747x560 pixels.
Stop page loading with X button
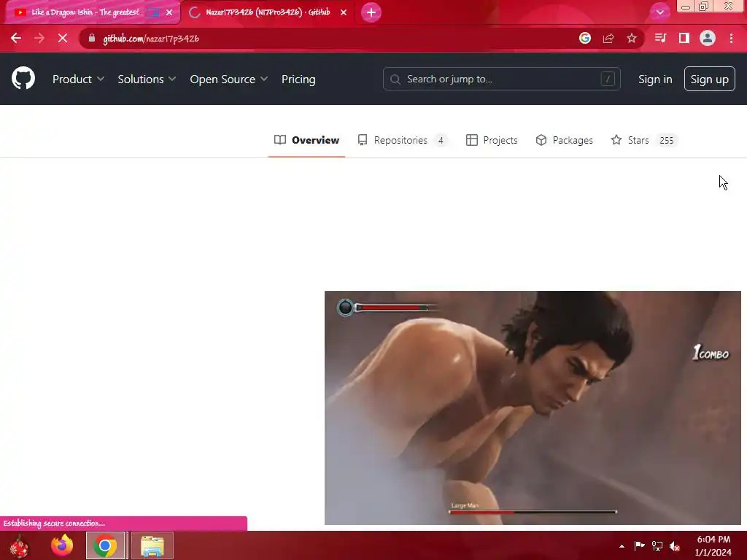pos(63,38)
